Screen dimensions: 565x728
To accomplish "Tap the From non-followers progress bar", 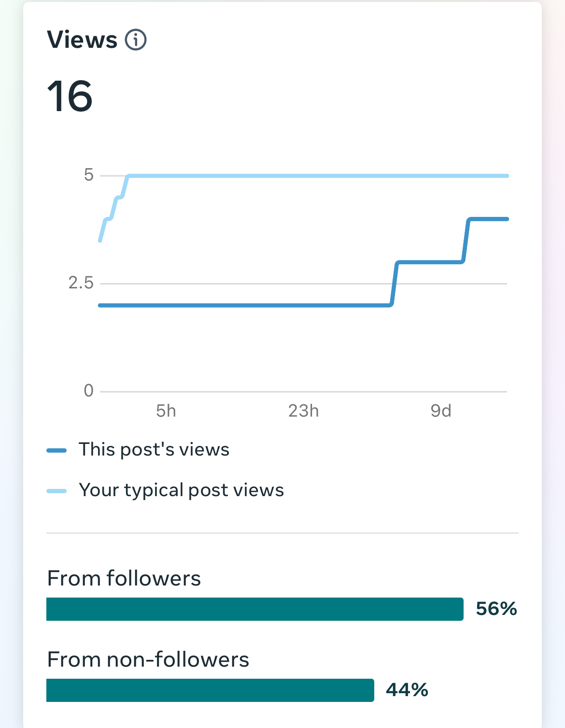I will (210, 690).
